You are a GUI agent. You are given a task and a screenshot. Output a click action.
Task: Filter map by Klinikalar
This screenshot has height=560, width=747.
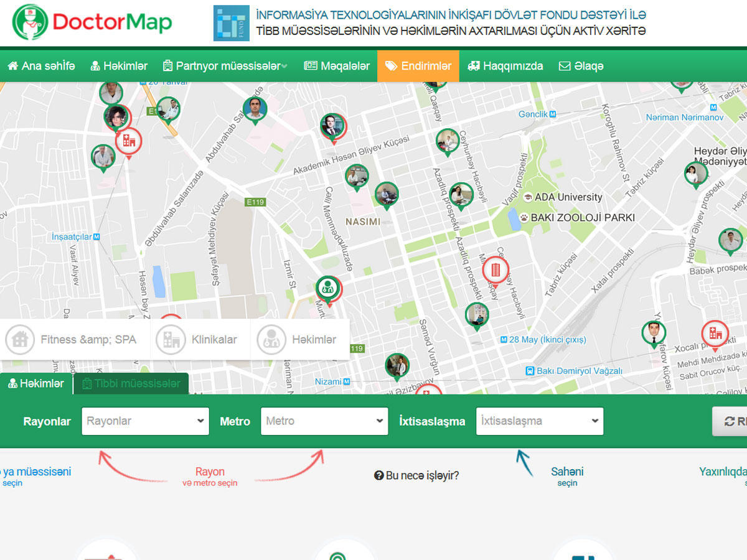200,340
